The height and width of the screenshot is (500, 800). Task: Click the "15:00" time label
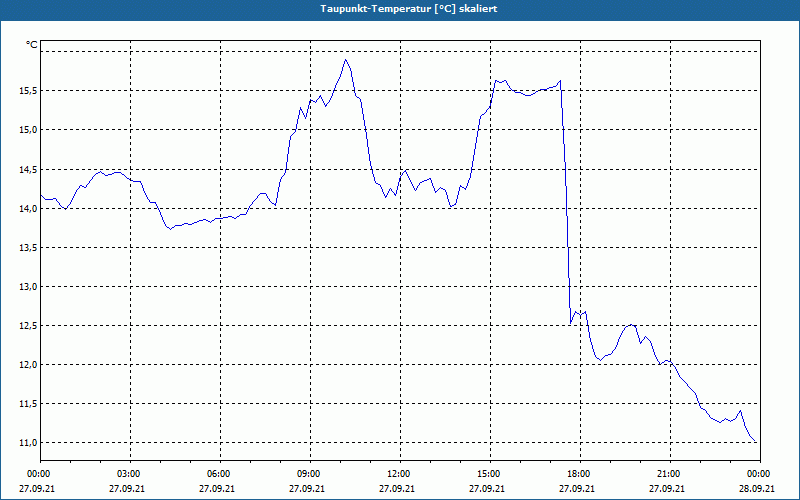click(489, 474)
